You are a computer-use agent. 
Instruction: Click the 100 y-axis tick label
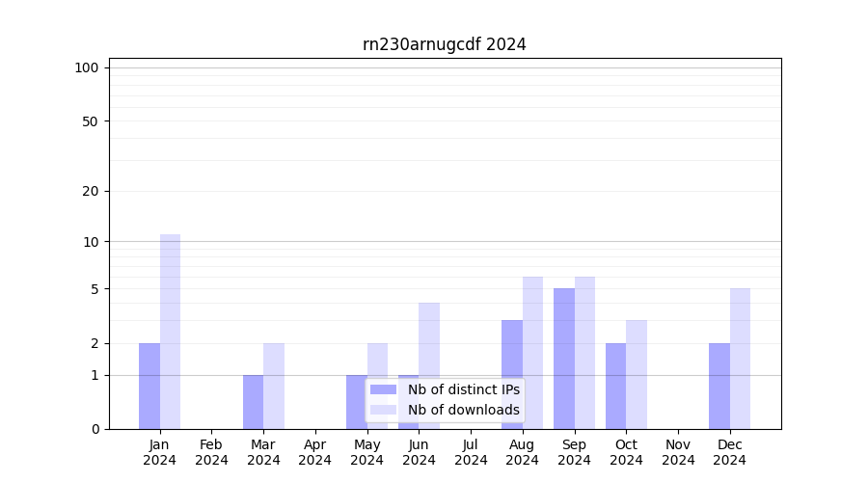(87, 67)
